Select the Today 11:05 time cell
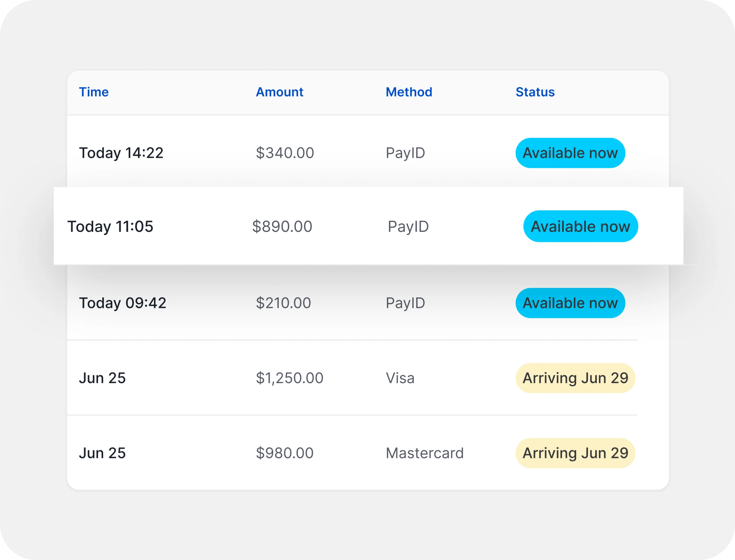 111,227
